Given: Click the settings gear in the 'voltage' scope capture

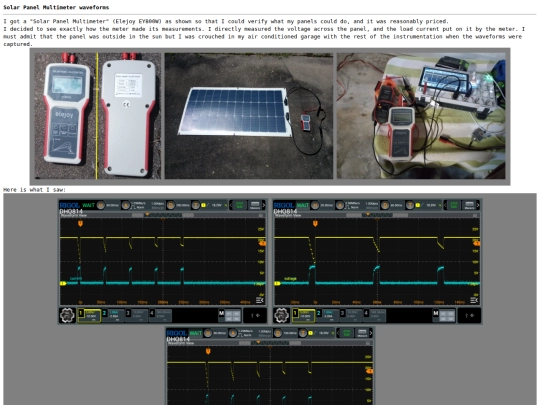Looking at the screenshot, I should pos(282,315).
